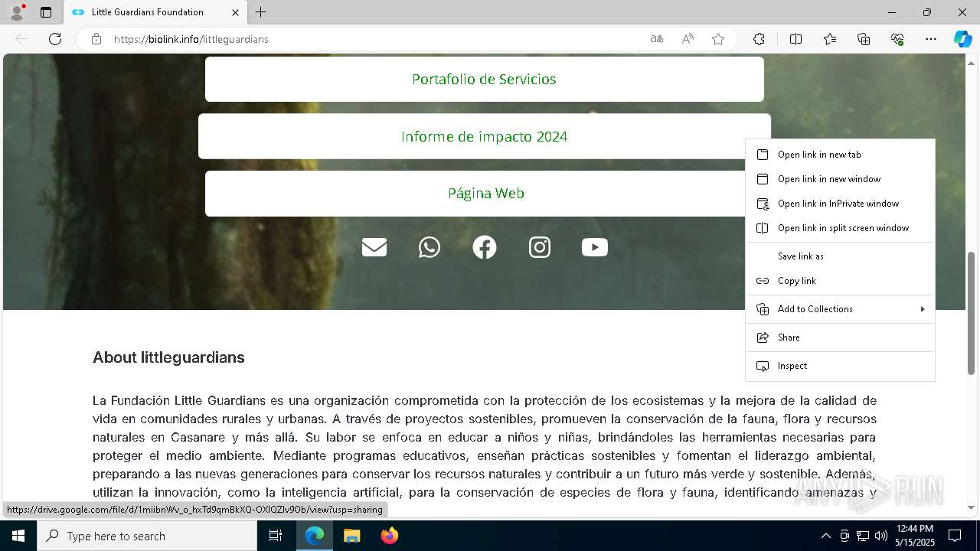
Task: Open the Extensions puzzle icon
Action: point(759,39)
